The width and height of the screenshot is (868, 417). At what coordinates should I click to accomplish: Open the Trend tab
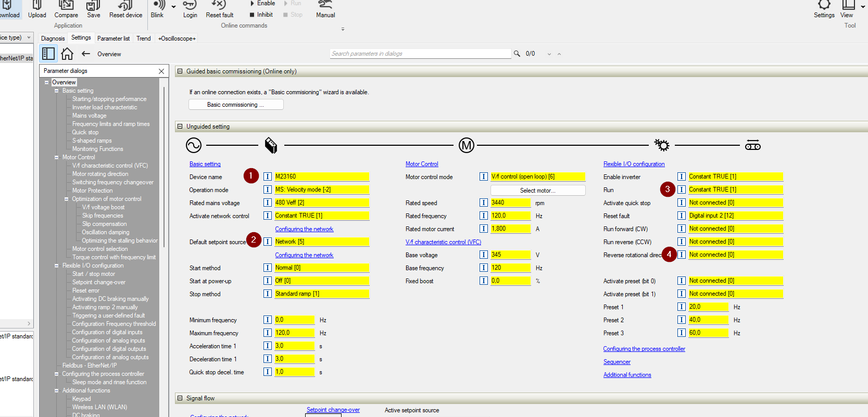[144, 38]
